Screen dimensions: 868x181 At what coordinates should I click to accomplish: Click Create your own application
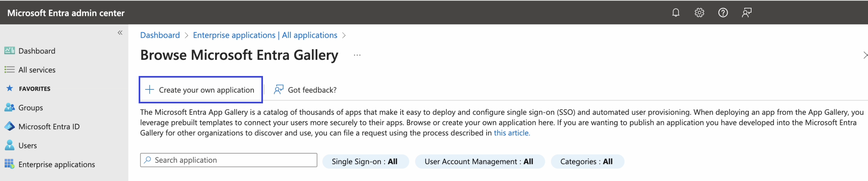(200, 90)
